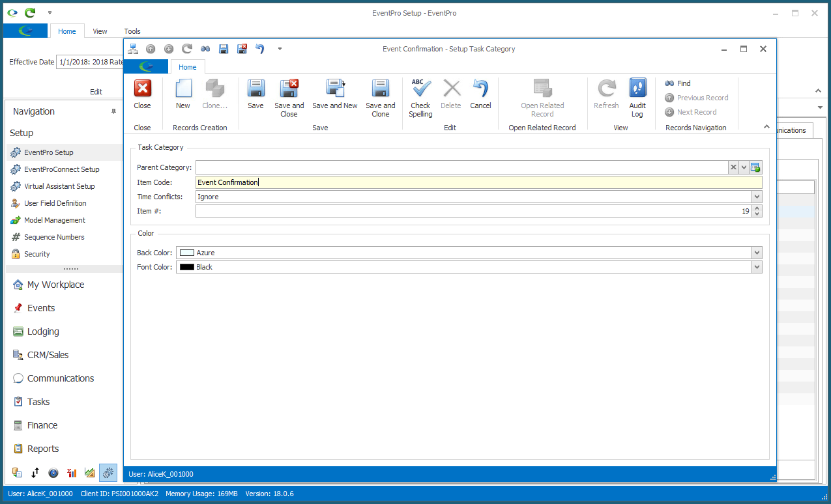Click the red Close ribbon button
The height and width of the screenshot is (504, 831).
pos(142,94)
